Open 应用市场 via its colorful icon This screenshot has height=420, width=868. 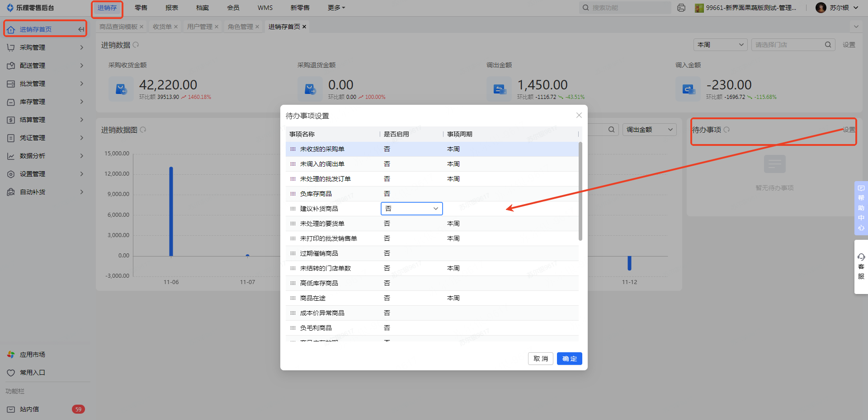11,355
